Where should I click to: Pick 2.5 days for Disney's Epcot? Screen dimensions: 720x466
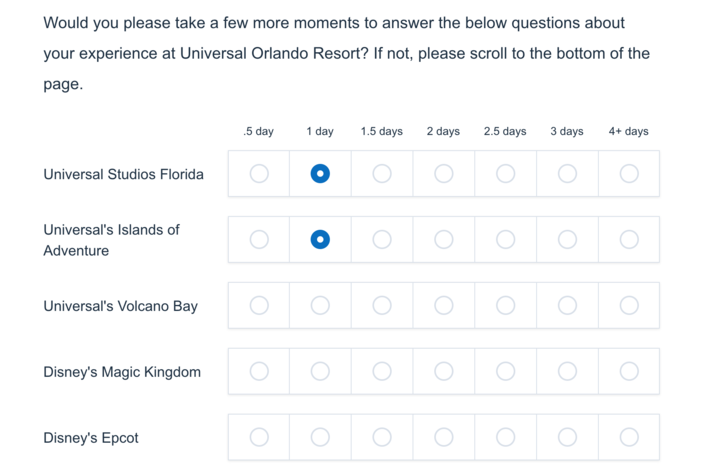coord(506,437)
